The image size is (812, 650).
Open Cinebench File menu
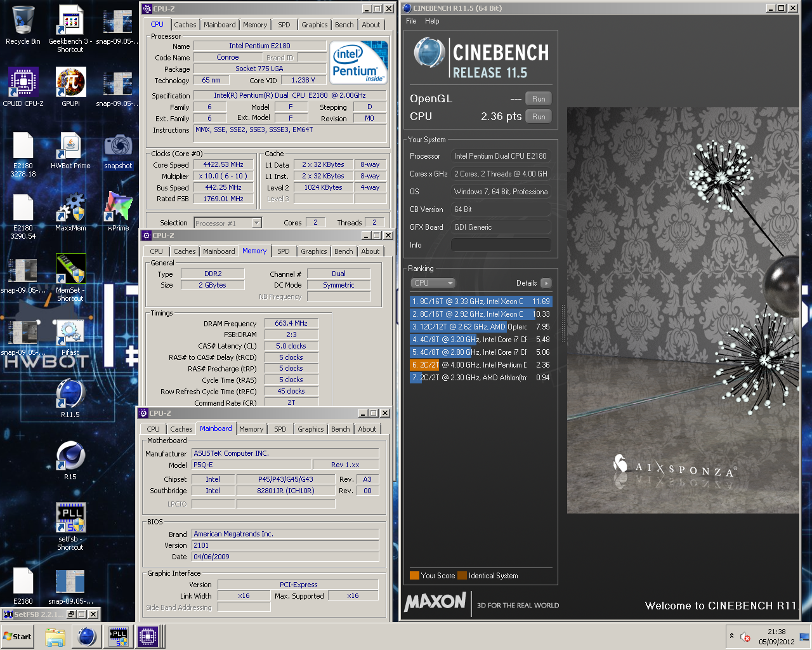point(411,21)
